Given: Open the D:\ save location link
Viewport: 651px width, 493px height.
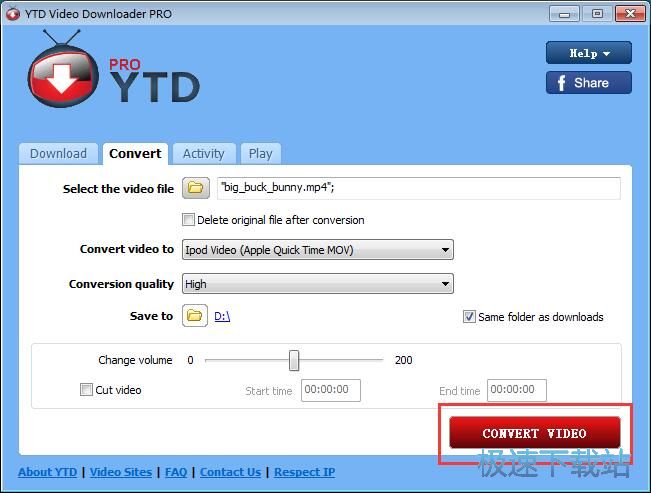Looking at the screenshot, I should point(222,316).
